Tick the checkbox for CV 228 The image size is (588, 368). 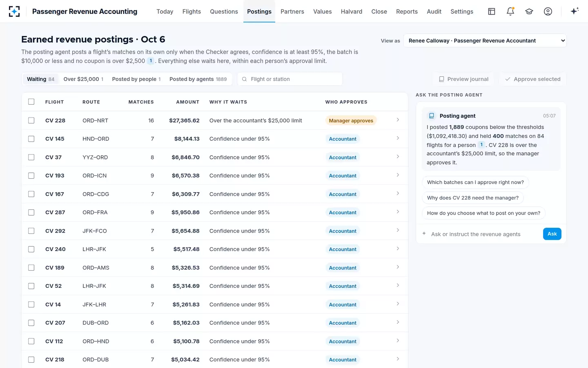tap(31, 120)
